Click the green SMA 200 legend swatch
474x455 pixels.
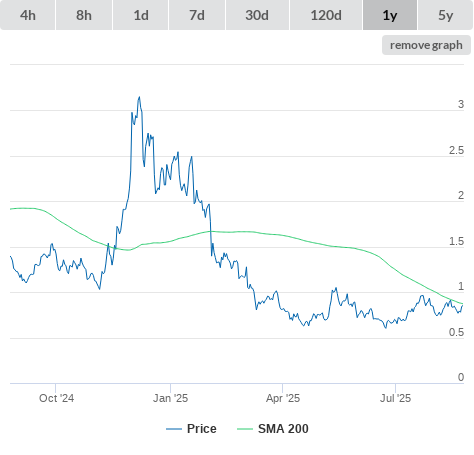[245, 429]
